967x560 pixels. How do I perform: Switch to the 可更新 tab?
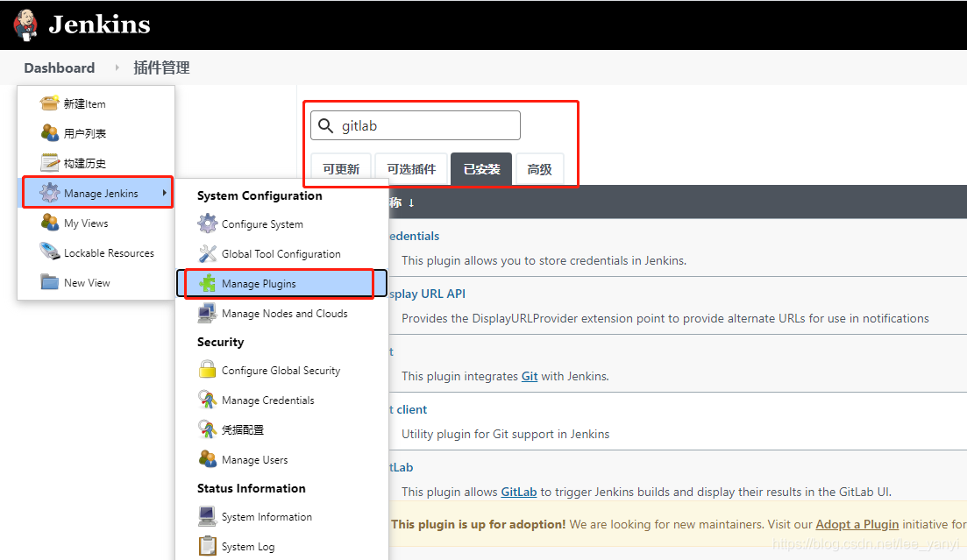[x=341, y=168]
